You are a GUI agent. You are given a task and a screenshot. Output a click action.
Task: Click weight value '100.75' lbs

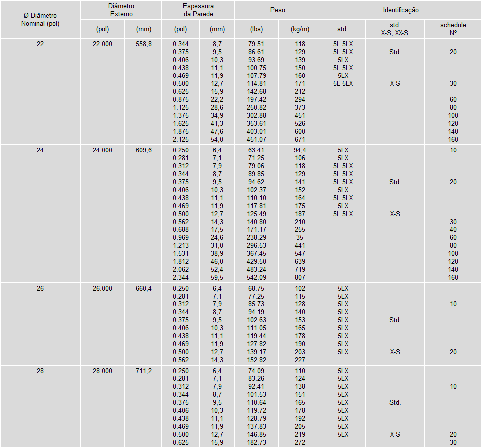point(256,68)
